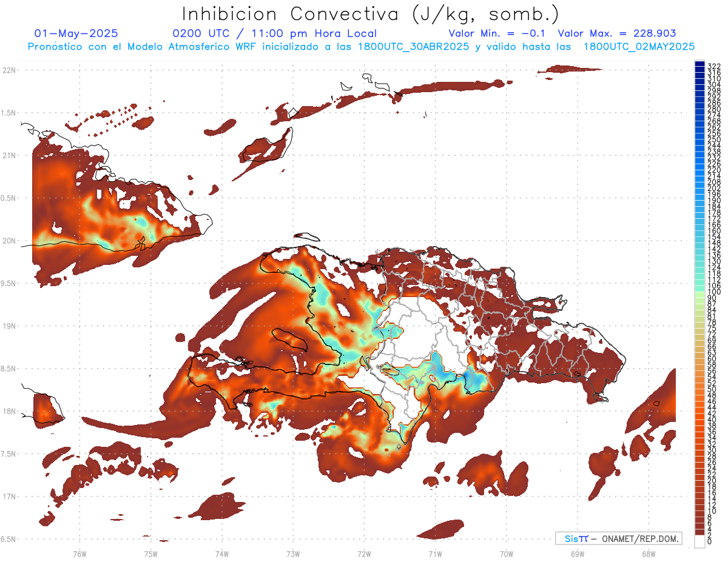
Task: Click the '17N' latitude label
Action: [x=9, y=497]
